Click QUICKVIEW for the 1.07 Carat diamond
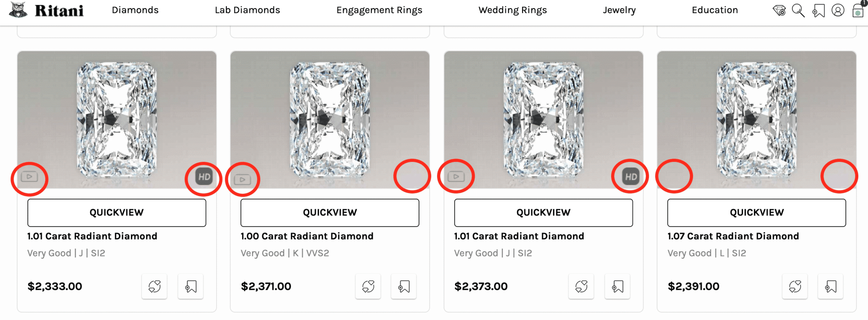Image resolution: width=868 pixels, height=320 pixels. 757,212
